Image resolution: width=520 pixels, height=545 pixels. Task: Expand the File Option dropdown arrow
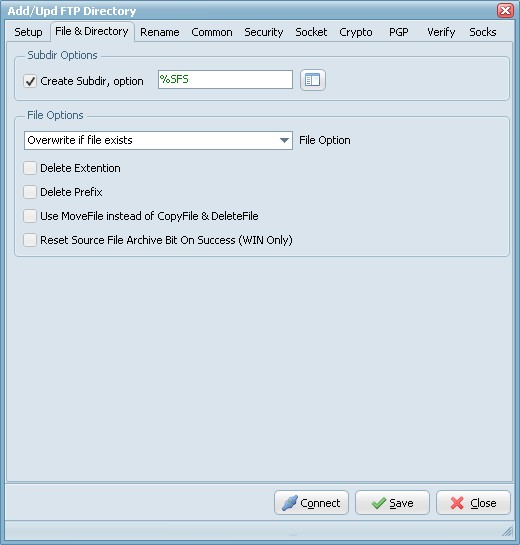pos(284,140)
